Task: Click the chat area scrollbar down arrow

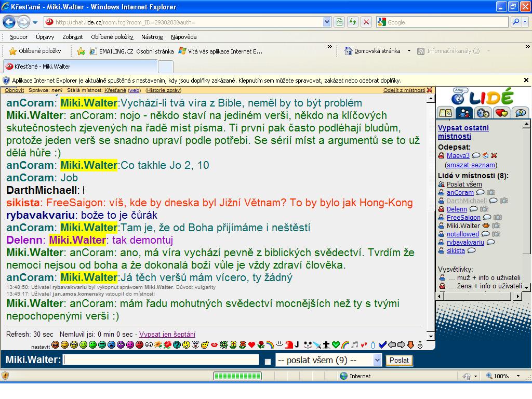Action: pyautogui.click(x=431, y=336)
